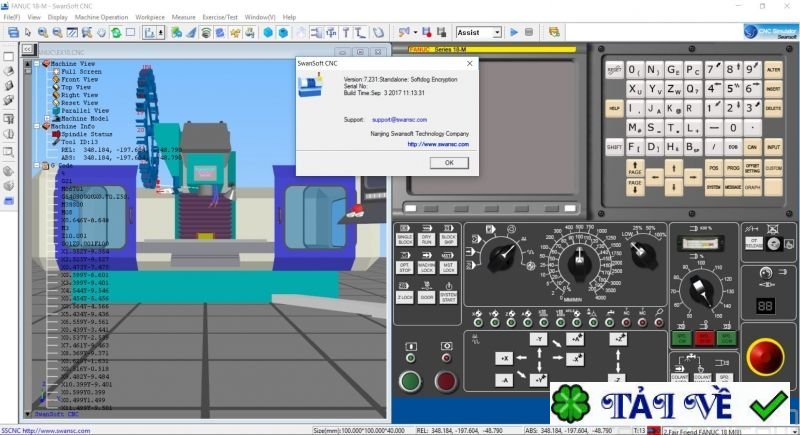Click the Front View cube icon

[55, 80]
